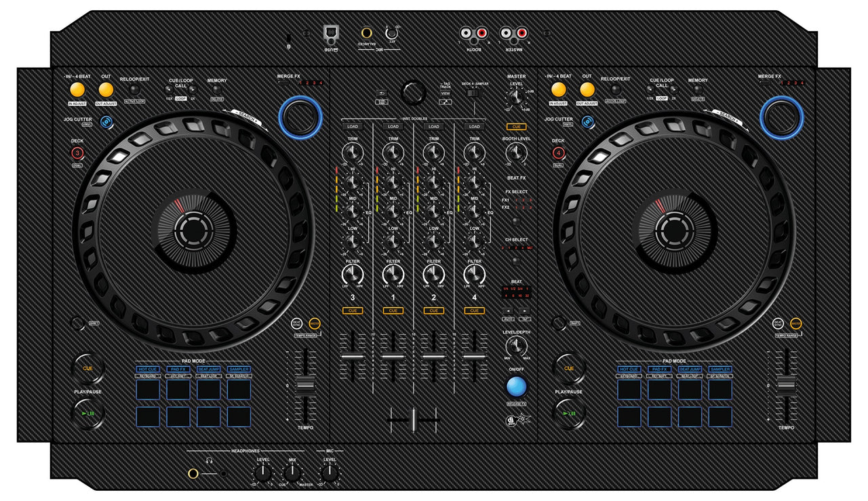The height and width of the screenshot is (501, 868).
Task: Tap right deck top-left performance pad
Action: pyautogui.click(x=629, y=389)
